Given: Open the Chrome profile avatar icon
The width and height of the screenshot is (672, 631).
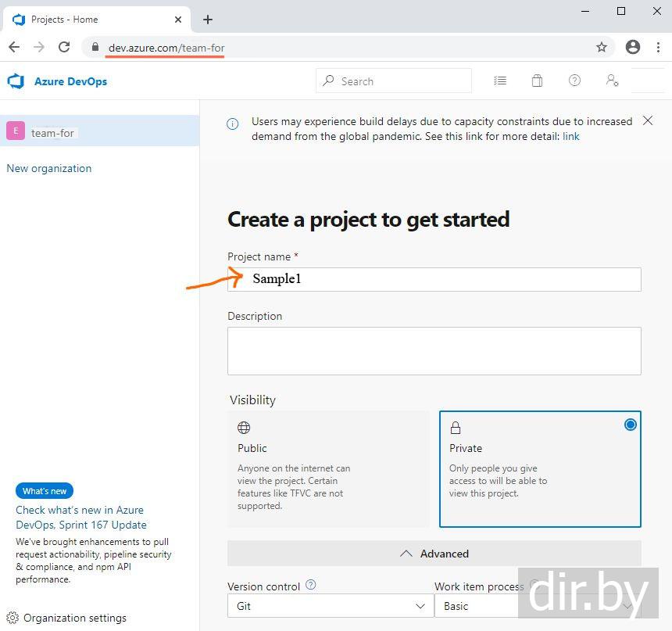Looking at the screenshot, I should [633, 47].
